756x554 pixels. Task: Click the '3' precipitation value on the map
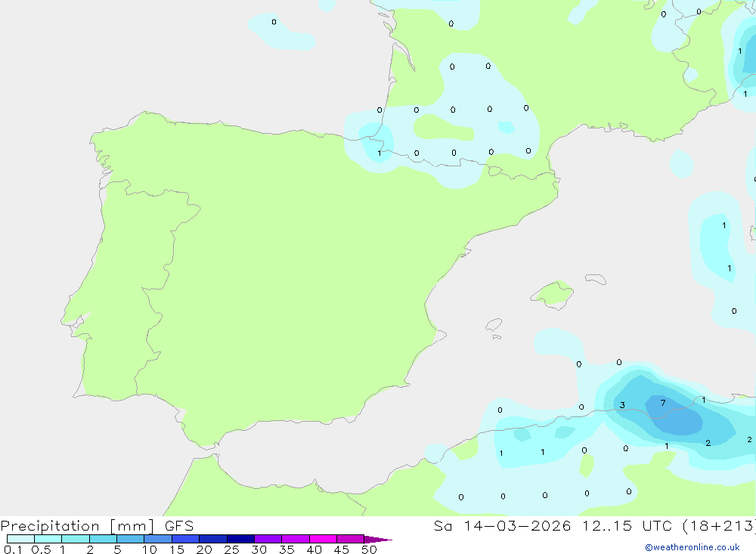coord(622,405)
